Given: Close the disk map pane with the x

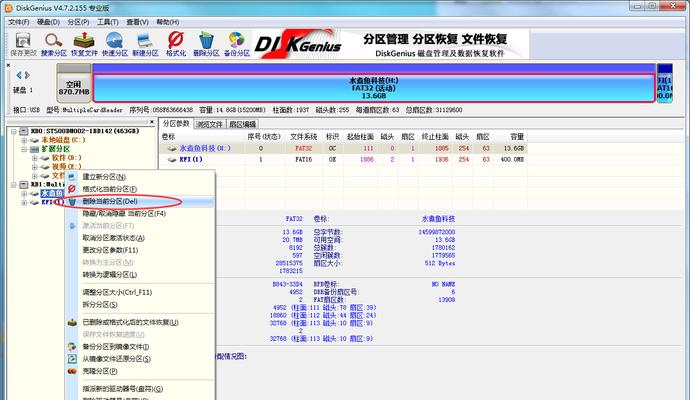Looking at the screenshot, I should [x=8, y=65].
